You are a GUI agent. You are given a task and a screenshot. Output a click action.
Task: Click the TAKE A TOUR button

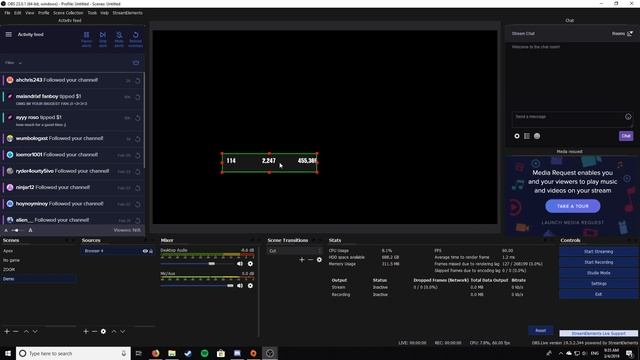(x=573, y=206)
